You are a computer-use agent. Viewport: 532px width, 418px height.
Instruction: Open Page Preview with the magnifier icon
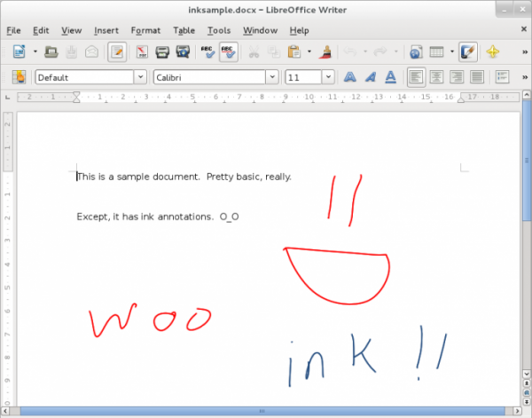click(183, 52)
